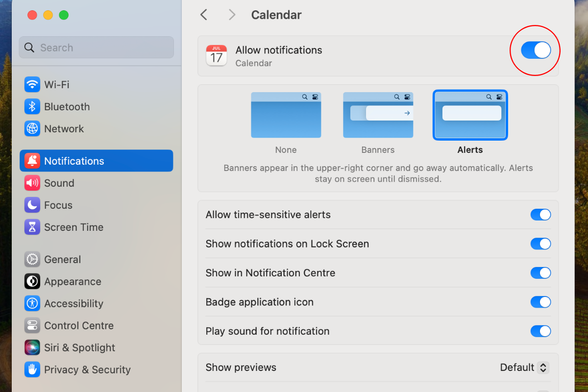This screenshot has height=392, width=588.
Task: Disable Allow time-sensitive alerts
Action: [x=540, y=215]
